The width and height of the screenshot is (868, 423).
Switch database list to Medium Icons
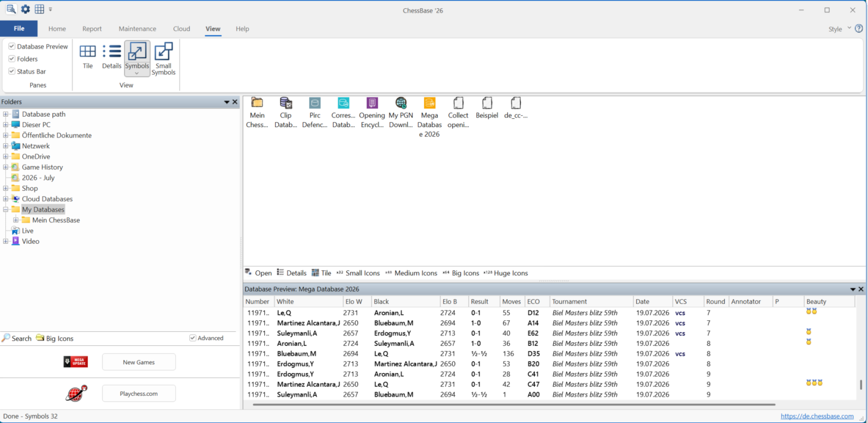point(411,273)
